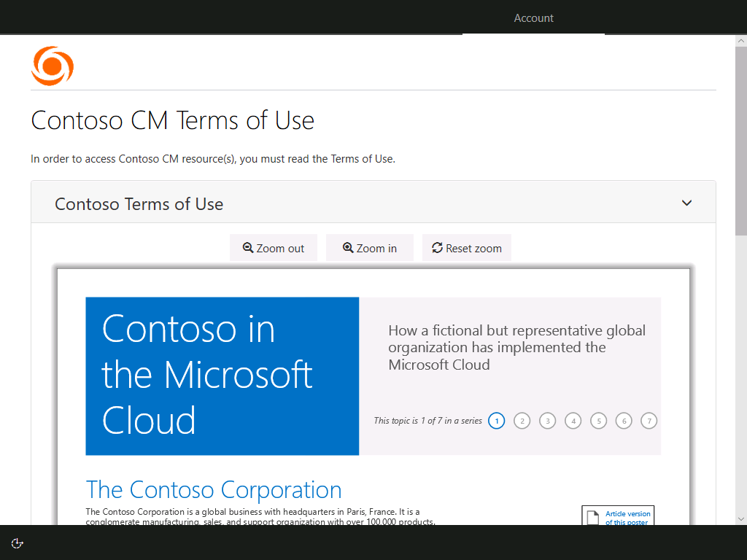Viewport: 747px width, 560px height.
Task: Click the vertical scrollbar thumb
Action: click(740, 139)
